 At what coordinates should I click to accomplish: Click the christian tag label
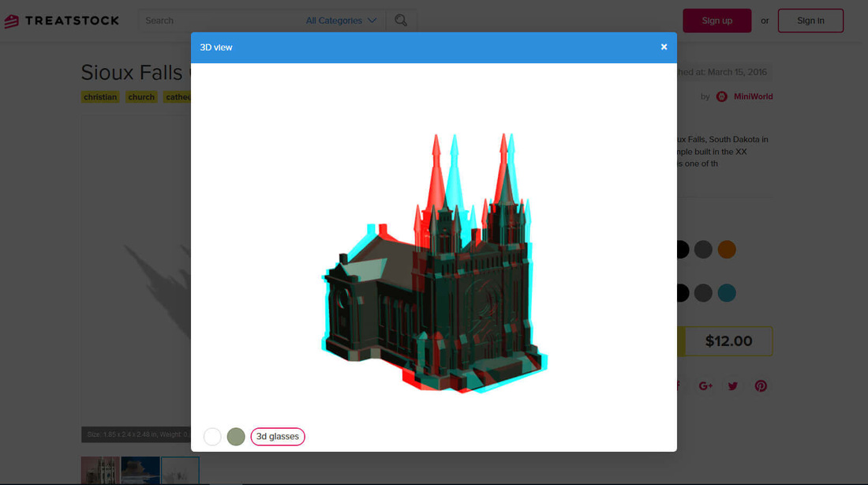99,96
